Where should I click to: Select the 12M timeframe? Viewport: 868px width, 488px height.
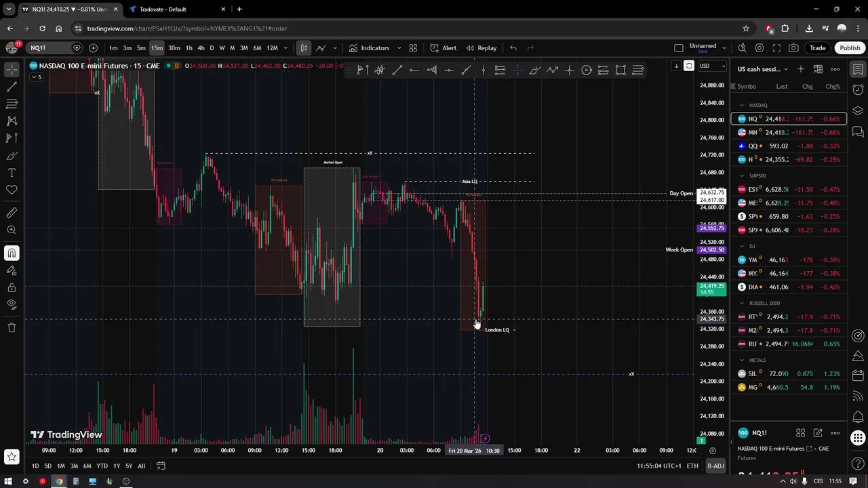(272, 48)
